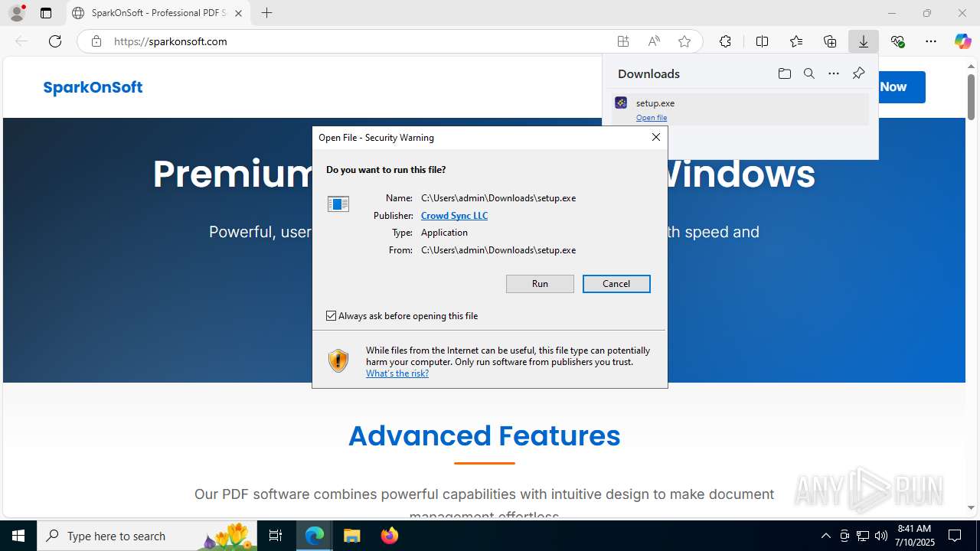Open volume control in system tray
Viewport: 980px width, 551px height.
coord(881,536)
